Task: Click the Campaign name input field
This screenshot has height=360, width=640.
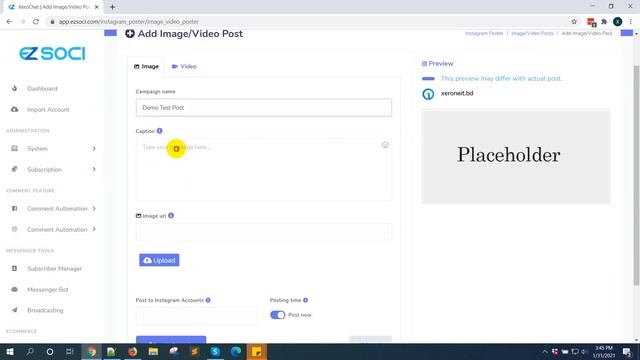Action: click(x=264, y=107)
